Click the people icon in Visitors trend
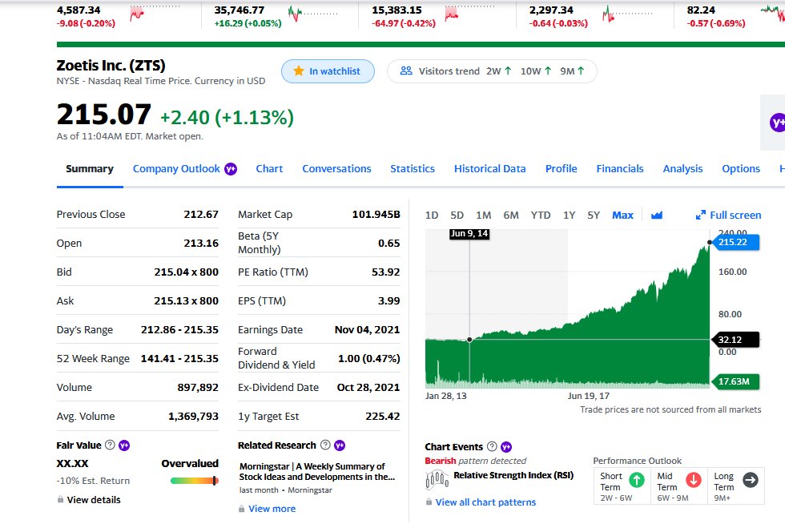The width and height of the screenshot is (785, 532). tap(406, 71)
